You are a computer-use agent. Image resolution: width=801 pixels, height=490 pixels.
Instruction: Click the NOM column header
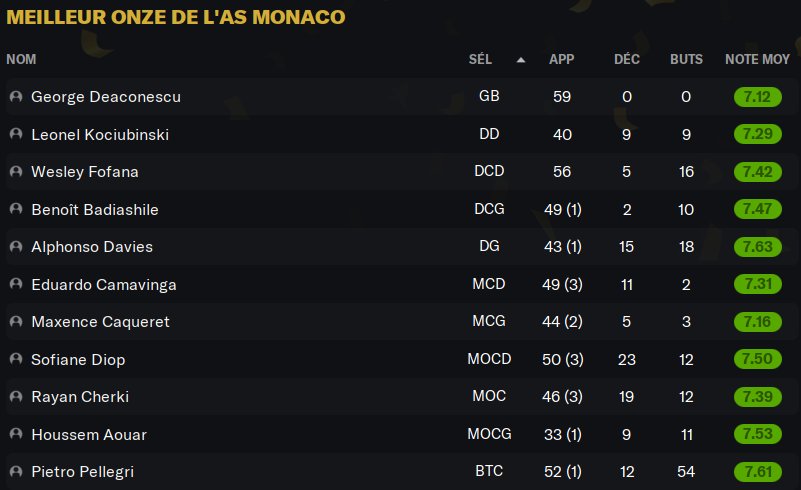pos(21,59)
